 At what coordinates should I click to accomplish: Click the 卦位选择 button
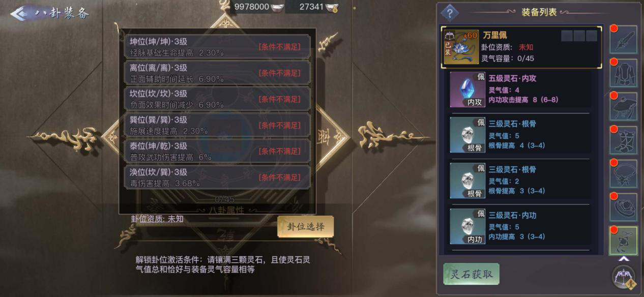point(306,227)
